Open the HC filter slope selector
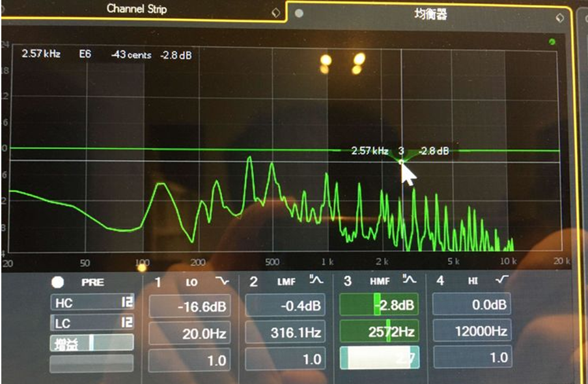This screenshot has height=384, width=588. (x=128, y=303)
